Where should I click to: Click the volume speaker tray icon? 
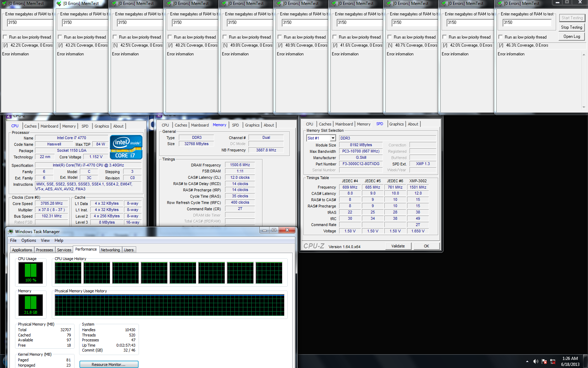[x=535, y=361]
